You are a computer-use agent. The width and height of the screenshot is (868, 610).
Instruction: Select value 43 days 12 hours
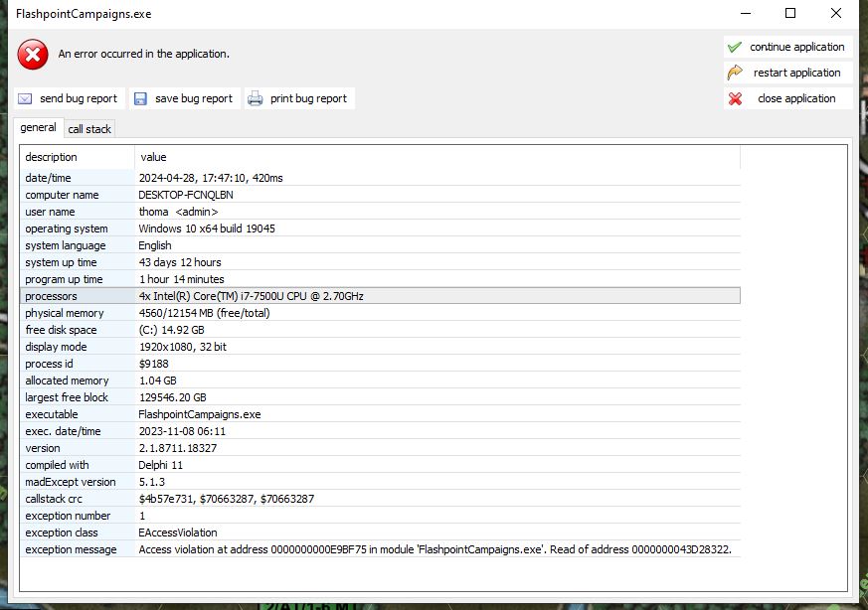click(180, 262)
